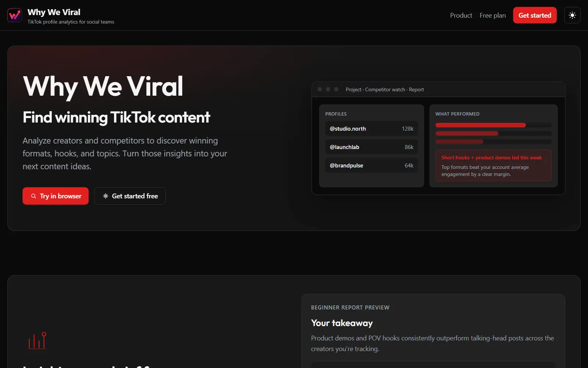
Task: Open the Free plan nav link
Action: 492,15
